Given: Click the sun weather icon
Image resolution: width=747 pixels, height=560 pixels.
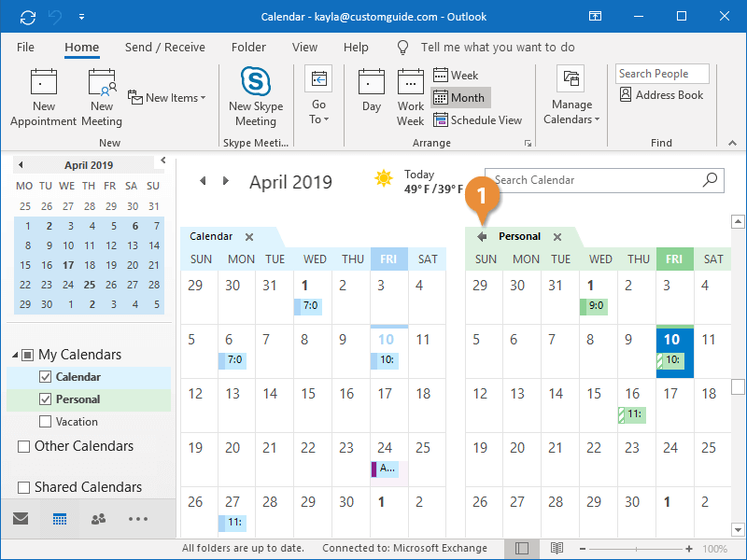Looking at the screenshot, I should [x=384, y=178].
